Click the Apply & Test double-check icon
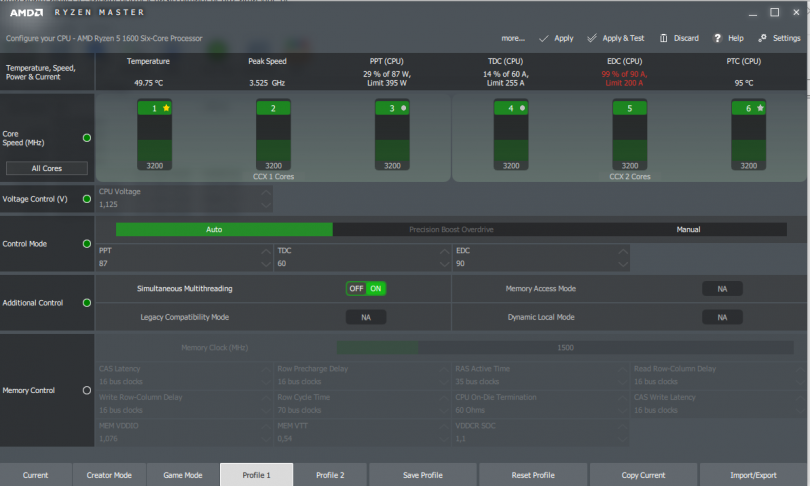The width and height of the screenshot is (810, 486). click(591, 38)
